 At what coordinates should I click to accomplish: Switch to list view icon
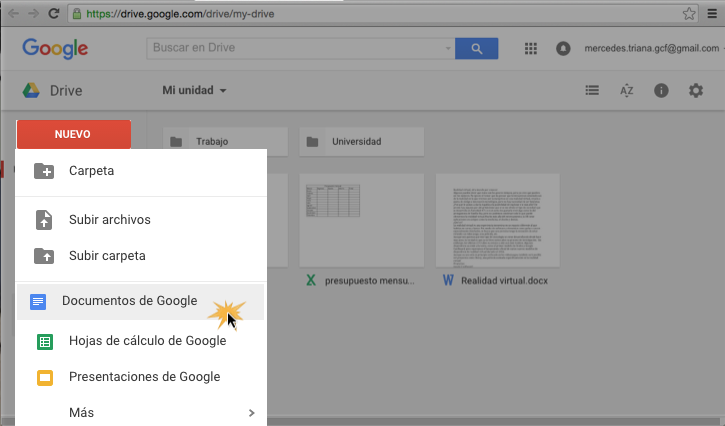click(592, 90)
